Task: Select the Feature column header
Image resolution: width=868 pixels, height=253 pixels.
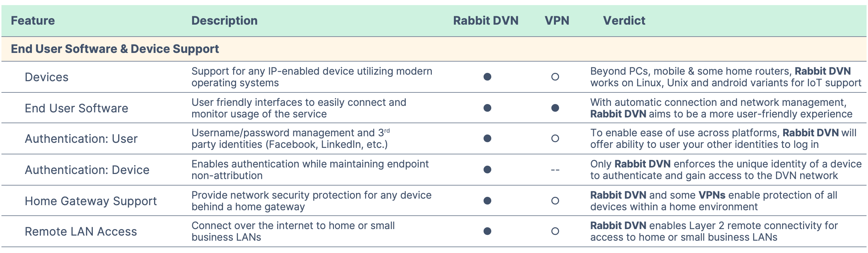Action: coord(33,21)
